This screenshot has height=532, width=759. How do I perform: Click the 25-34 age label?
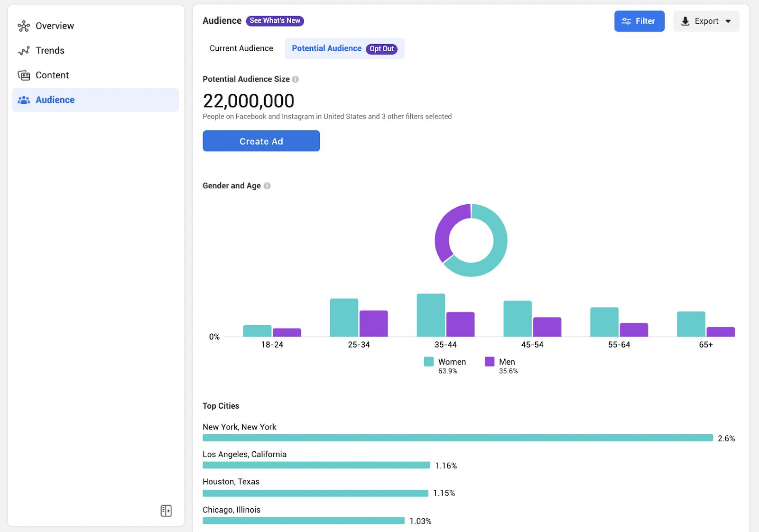point(359,345)
